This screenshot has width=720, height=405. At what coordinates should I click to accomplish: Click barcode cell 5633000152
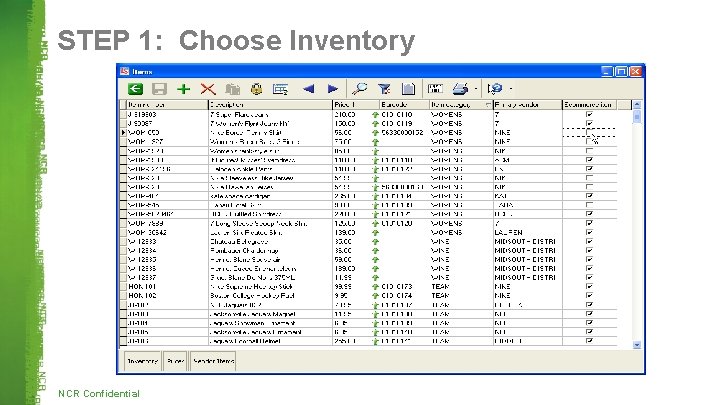coord(403,133)
